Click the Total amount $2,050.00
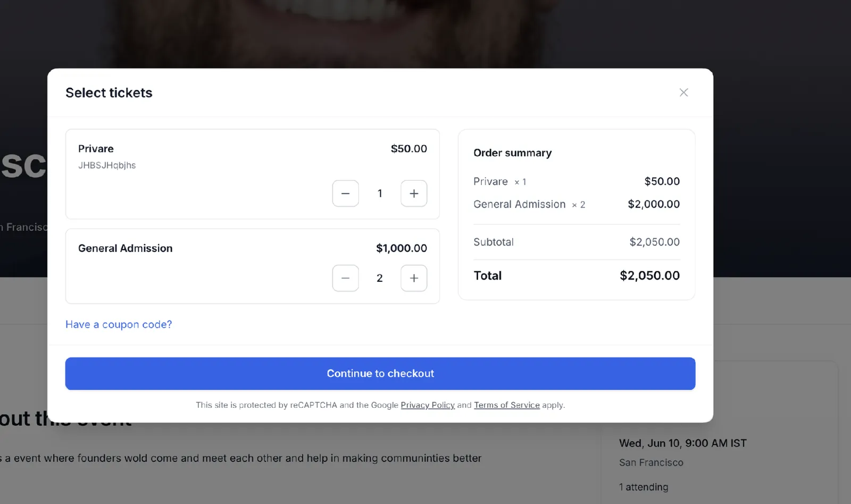Screen dimensions: 851x504 [x=649, y=275]
